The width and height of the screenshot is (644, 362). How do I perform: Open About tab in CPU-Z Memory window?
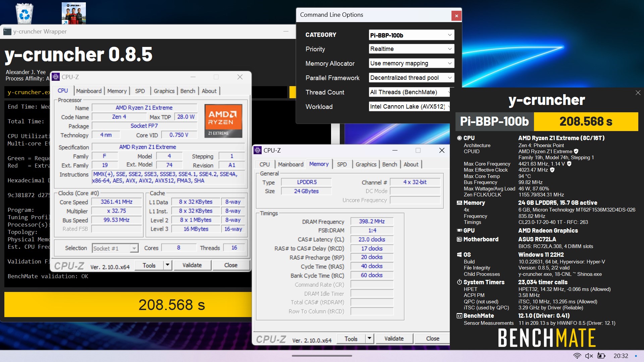click(411, 164)
